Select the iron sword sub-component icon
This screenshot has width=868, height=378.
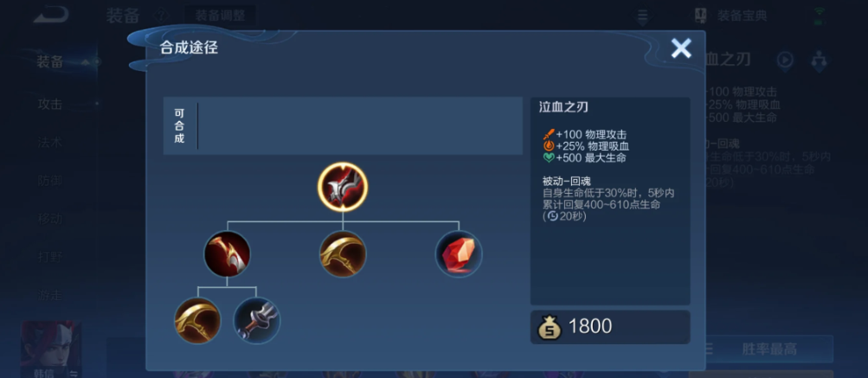tap(257, 320)
